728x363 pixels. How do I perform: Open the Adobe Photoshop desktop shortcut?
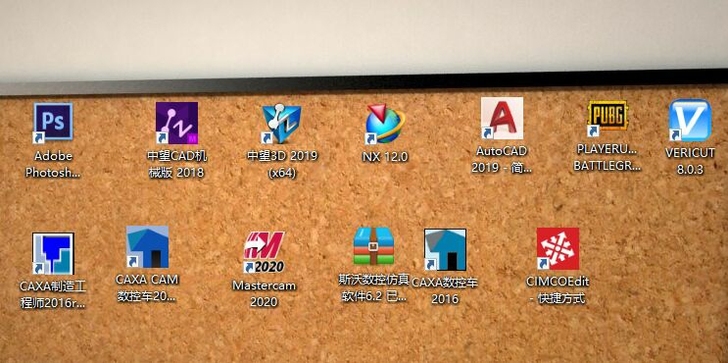tap(53, 122)
